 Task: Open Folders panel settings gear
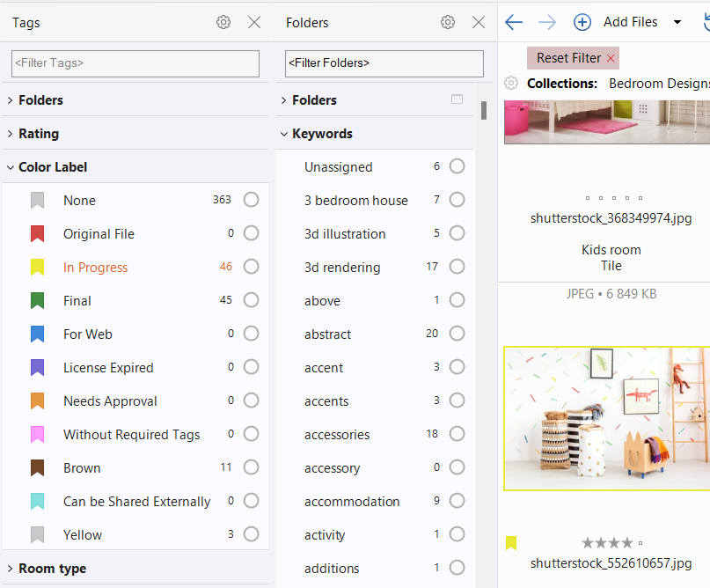click(x=448, y=23)
